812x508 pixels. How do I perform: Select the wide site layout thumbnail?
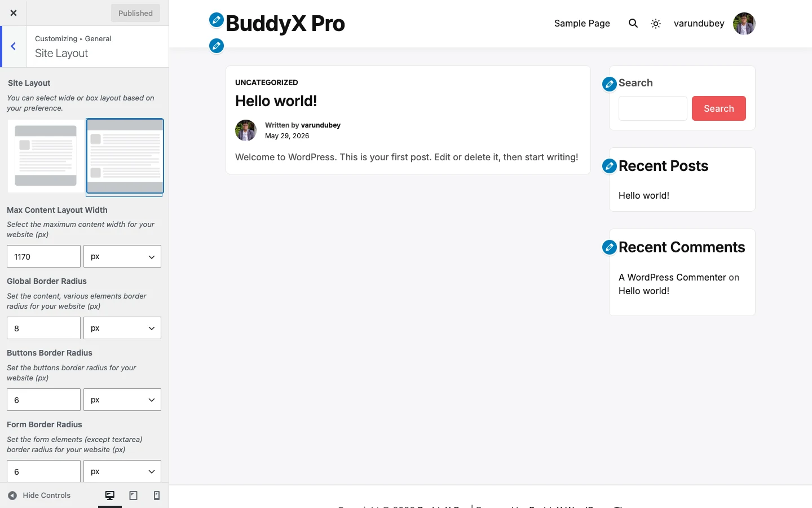125,156
